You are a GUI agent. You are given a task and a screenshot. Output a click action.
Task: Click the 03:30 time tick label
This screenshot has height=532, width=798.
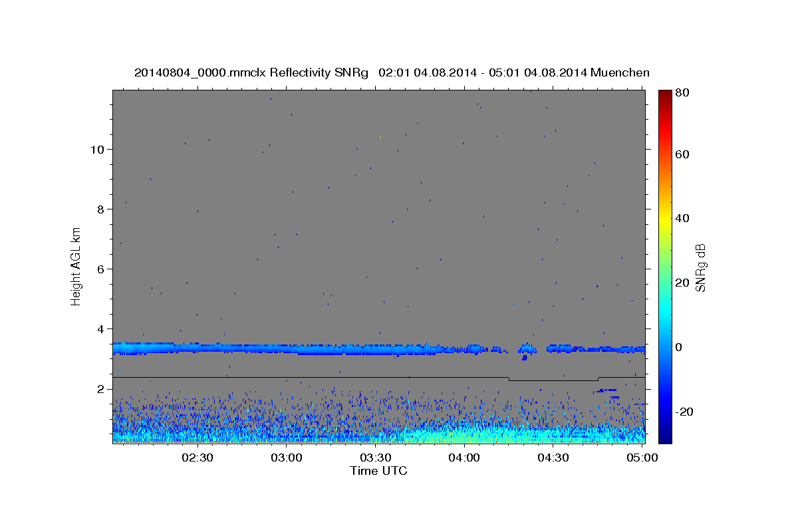(x=375, y=458)
